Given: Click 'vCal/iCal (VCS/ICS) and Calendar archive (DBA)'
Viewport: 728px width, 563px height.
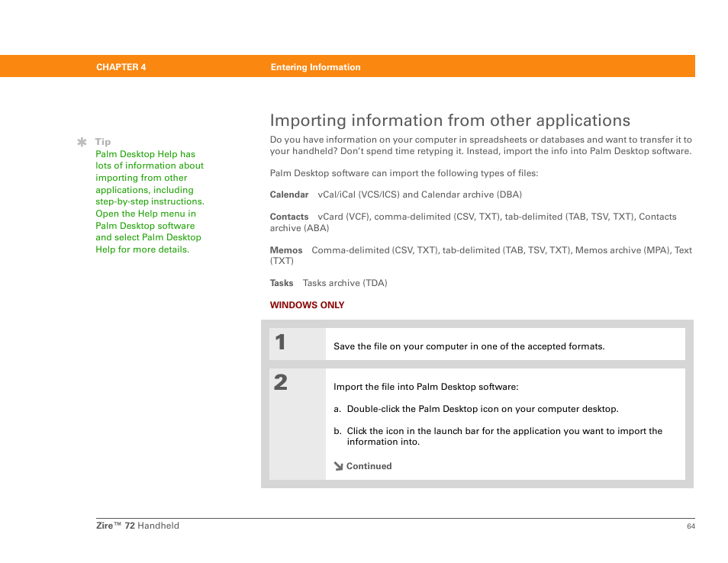Looking at the screenshot, I should (x=420, y=195).
